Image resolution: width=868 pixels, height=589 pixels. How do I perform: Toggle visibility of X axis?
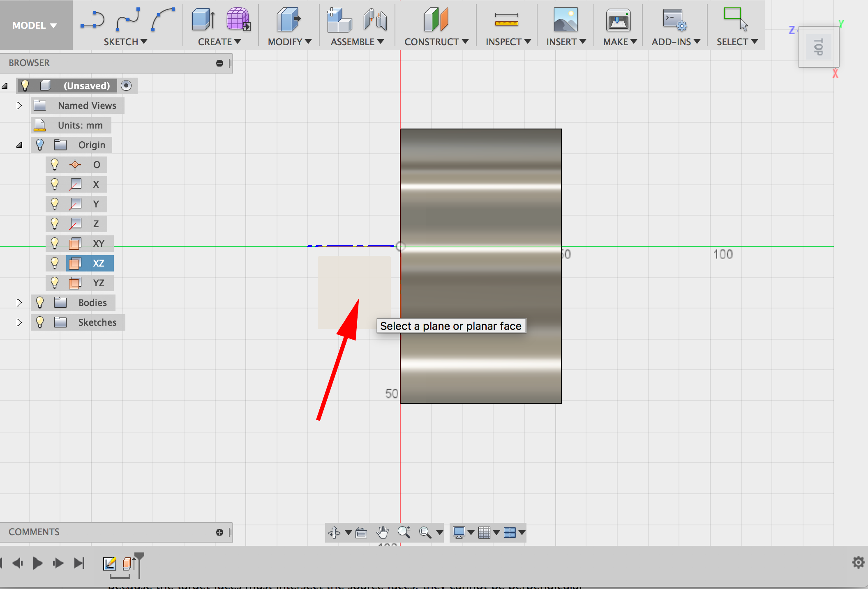(x=55, y=184)
